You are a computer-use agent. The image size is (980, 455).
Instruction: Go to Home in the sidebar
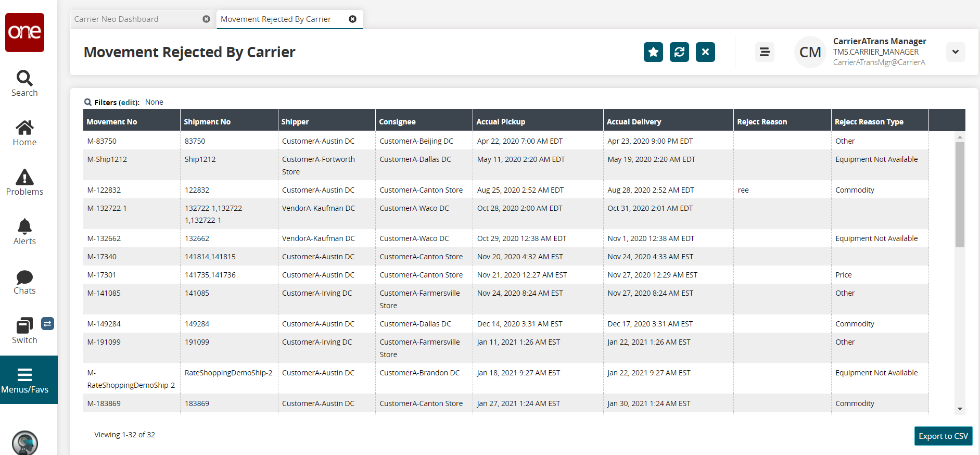tap(24, 134)
